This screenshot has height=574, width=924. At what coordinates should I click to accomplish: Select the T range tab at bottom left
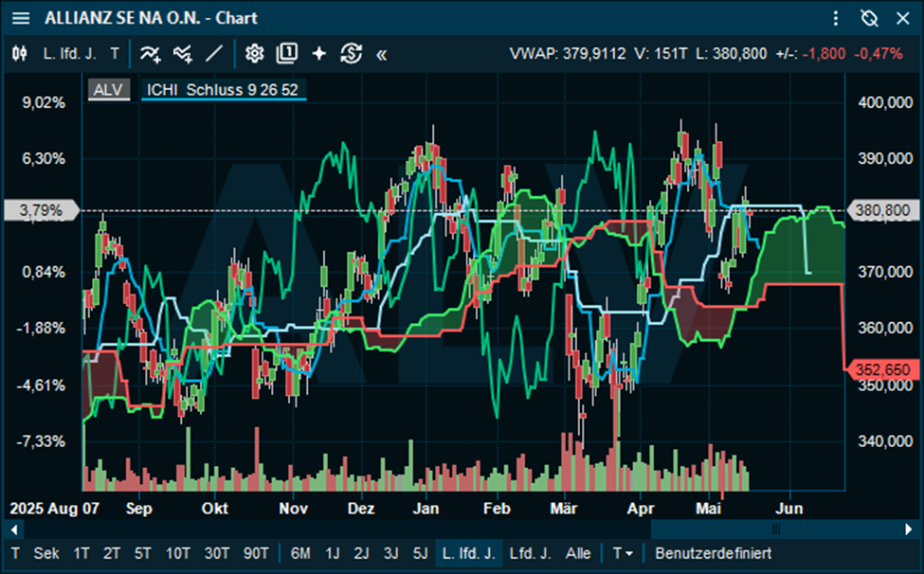click(15, 553)
